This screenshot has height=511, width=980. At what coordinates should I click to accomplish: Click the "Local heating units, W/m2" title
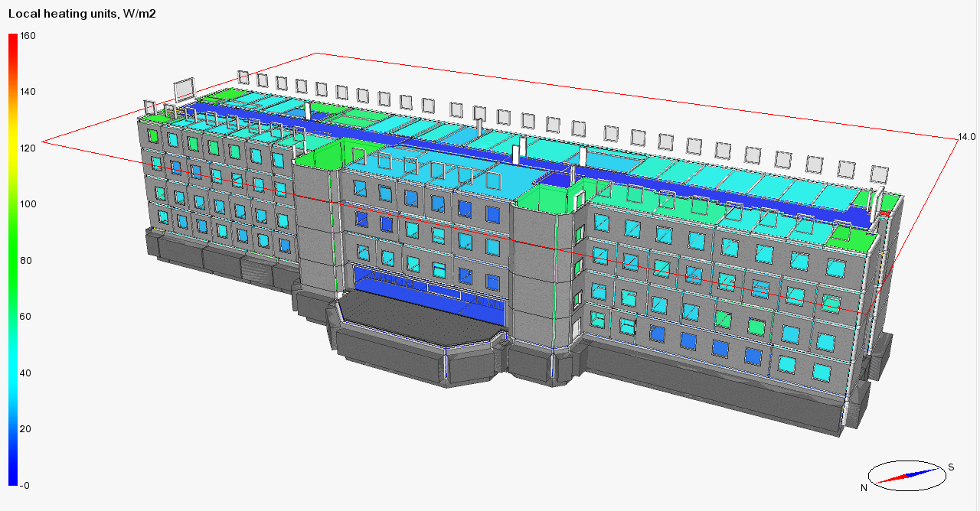(82, 14)
